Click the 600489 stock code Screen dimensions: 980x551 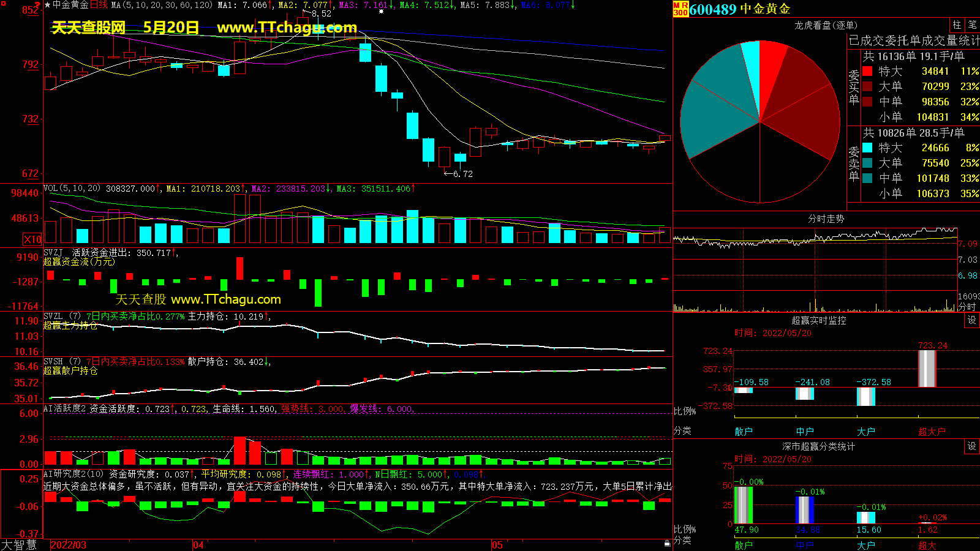(x=712, y=9)
